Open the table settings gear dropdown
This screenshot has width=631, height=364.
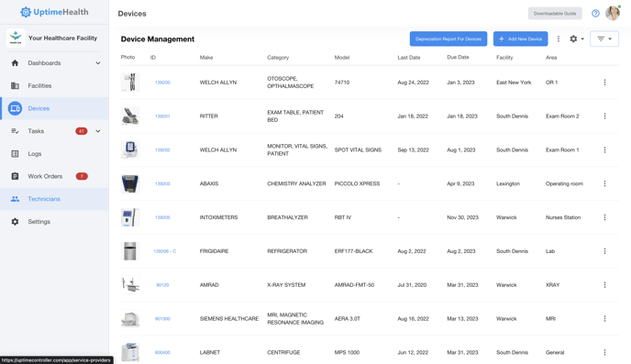point(577,39)
